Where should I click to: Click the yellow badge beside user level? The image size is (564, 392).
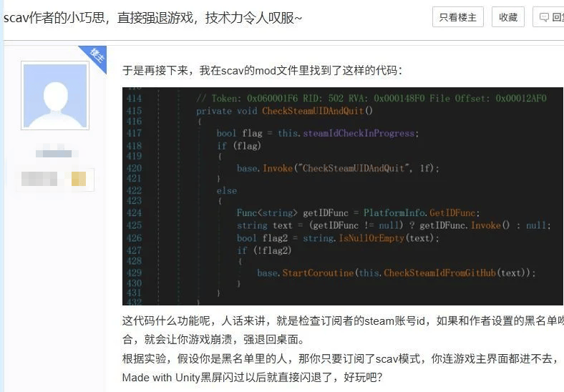point(79,179)
